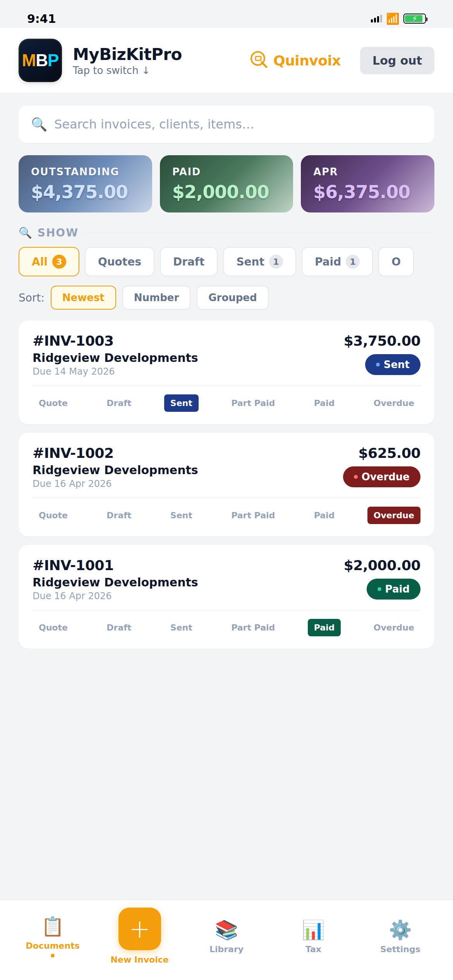The image size is (453, 980).
Task: Filter by Paid invoices chip
Action: click(x=337, y=262)
